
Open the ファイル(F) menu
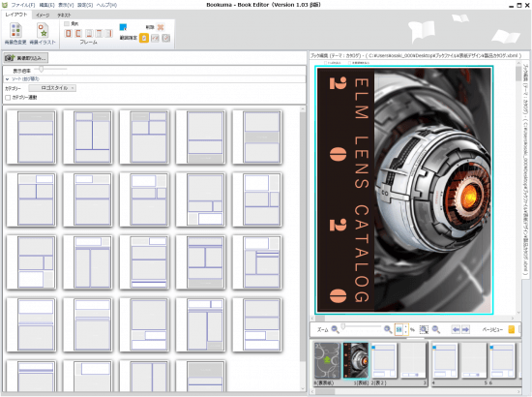click(23, 5)
